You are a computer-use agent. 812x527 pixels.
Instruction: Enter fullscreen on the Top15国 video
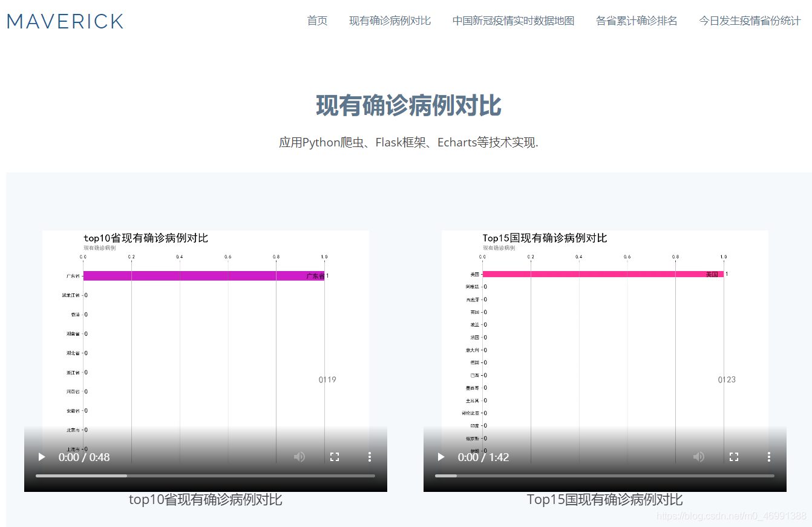click(x=734, y=457)
